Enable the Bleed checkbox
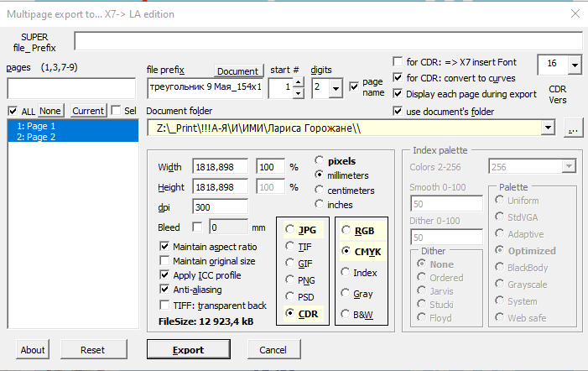This screenshot has height=371, width=588. point(197,227)
